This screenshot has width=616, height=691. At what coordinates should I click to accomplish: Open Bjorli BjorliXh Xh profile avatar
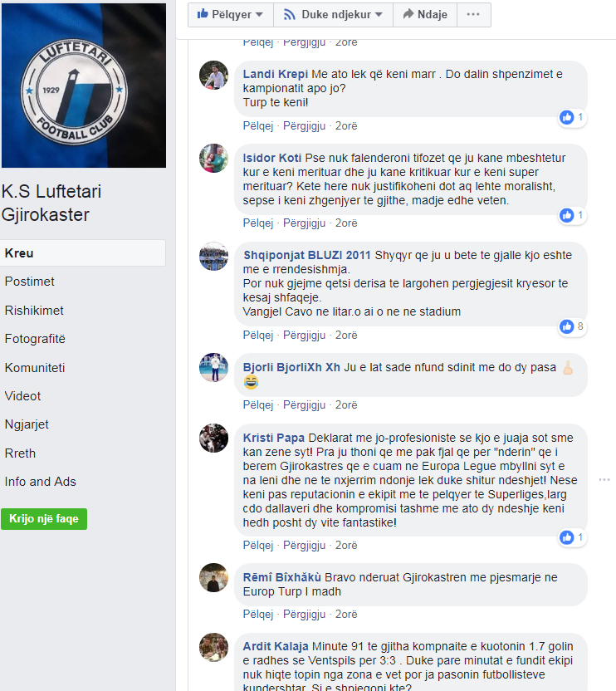pyautogui.click(x=213, y=368)
